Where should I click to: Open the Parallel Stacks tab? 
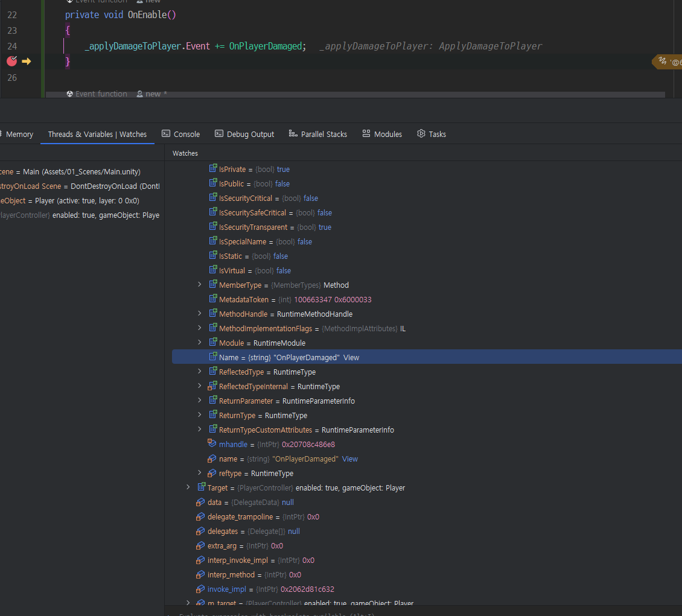click(318, 135)
